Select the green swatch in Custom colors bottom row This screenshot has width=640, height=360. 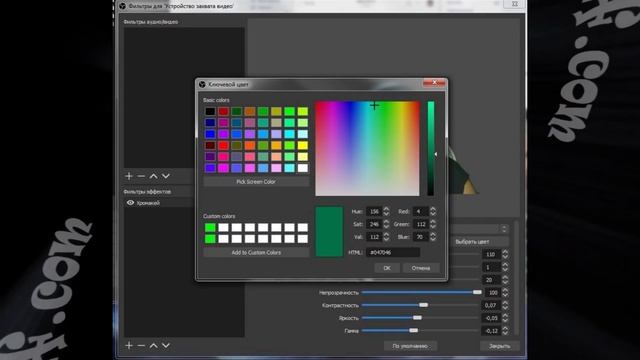coord(210,238)
